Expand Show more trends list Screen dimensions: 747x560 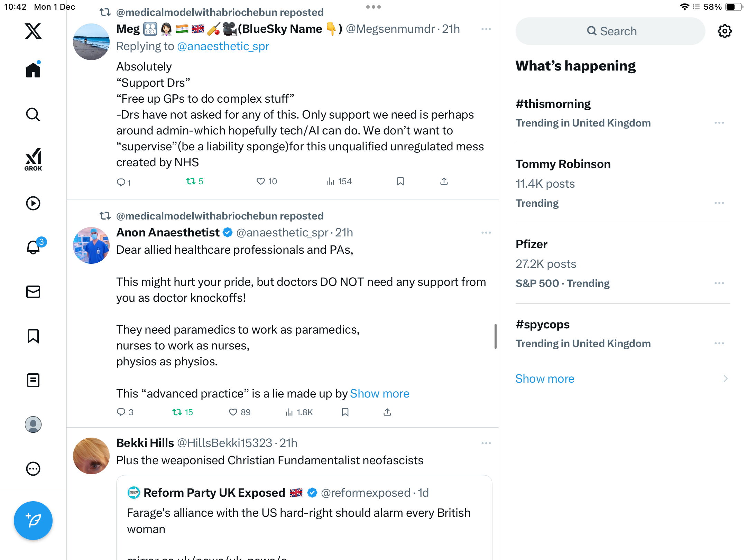point(545,379)
